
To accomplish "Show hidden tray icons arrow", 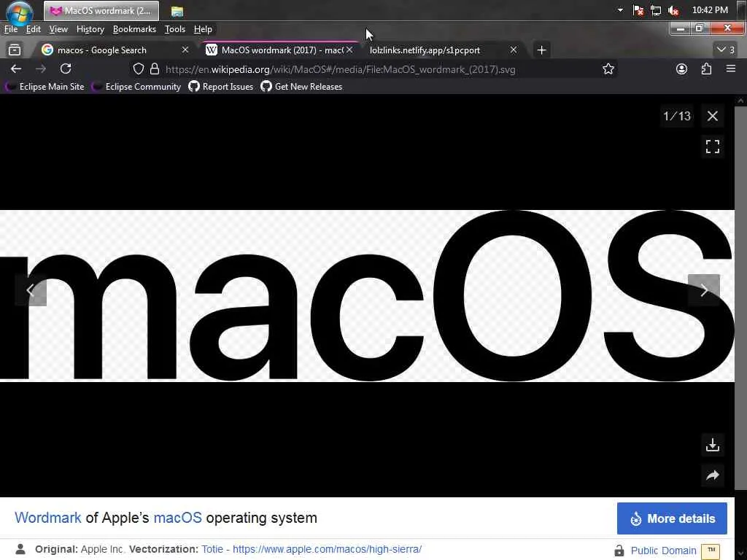I will pos(620,10).
